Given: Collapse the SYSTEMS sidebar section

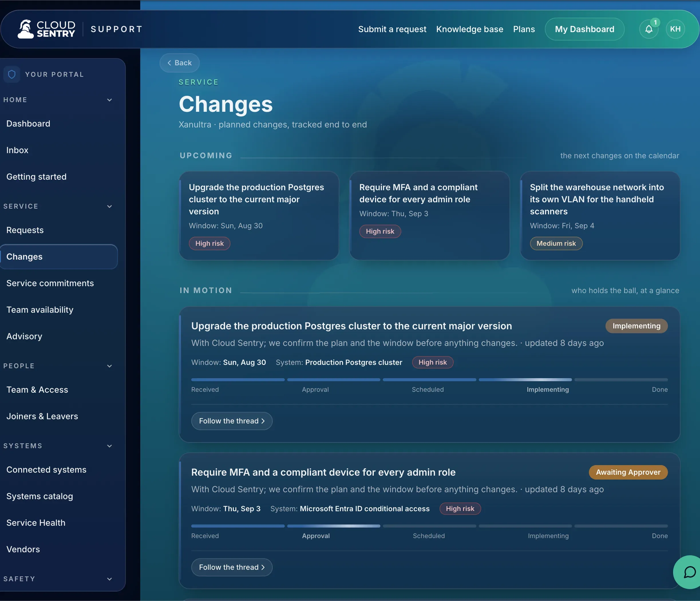Looking at the screenshot, I should pyautogui.click(x=109, y=446).
